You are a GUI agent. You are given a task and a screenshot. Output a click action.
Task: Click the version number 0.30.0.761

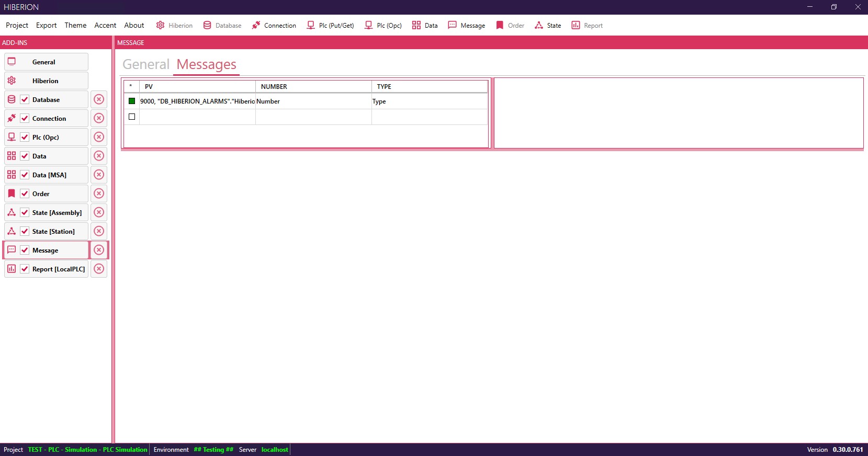(848, 450)
